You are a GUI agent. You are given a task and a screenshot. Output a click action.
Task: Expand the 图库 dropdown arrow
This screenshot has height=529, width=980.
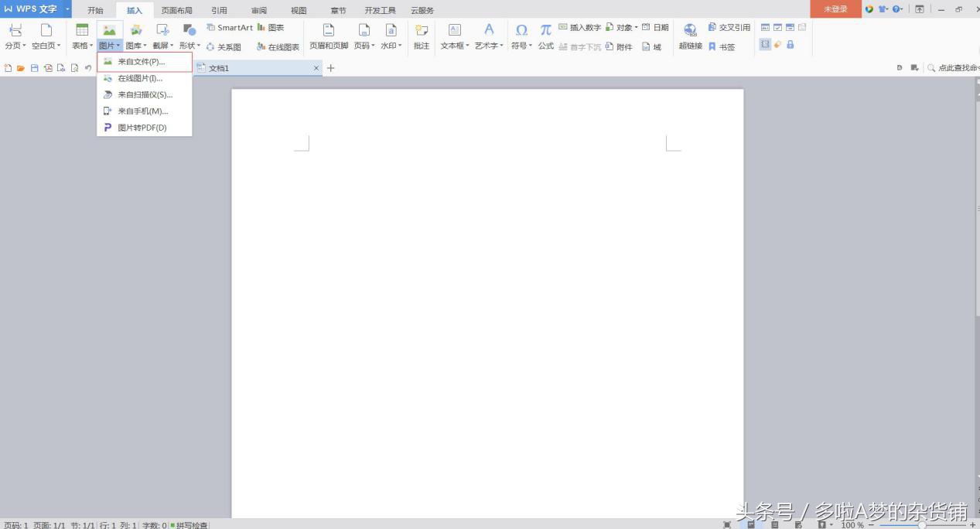pyautogui.click(x=145, y=46)
